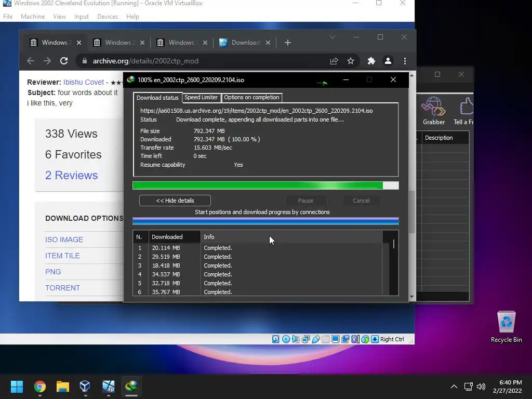Open PNG download link

pos(53,272)
